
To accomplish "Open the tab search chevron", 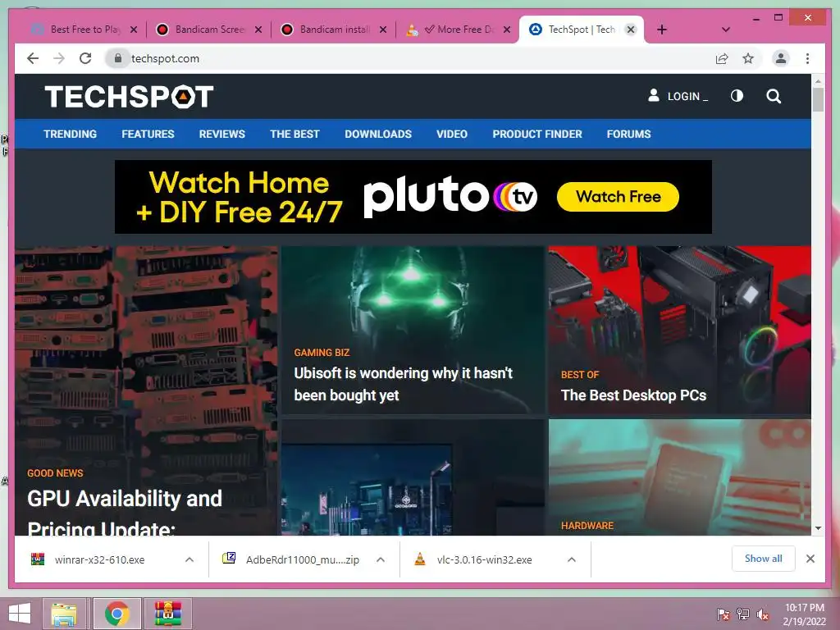I will pos(726,30).
